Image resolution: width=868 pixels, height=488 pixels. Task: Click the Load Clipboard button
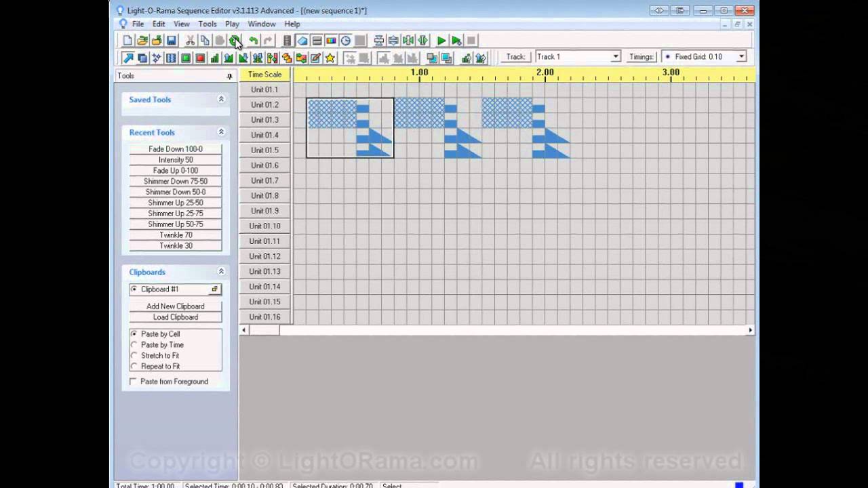coord(176,317)
